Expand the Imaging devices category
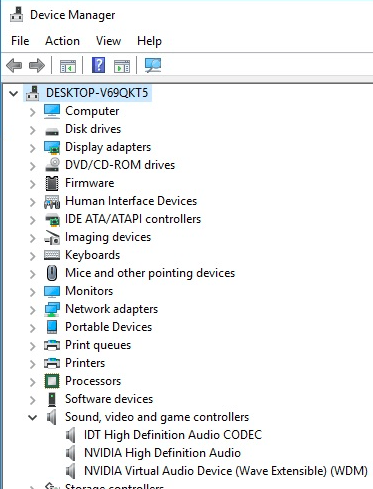Screen dimensions: 373x489 (x=32, y=238)
